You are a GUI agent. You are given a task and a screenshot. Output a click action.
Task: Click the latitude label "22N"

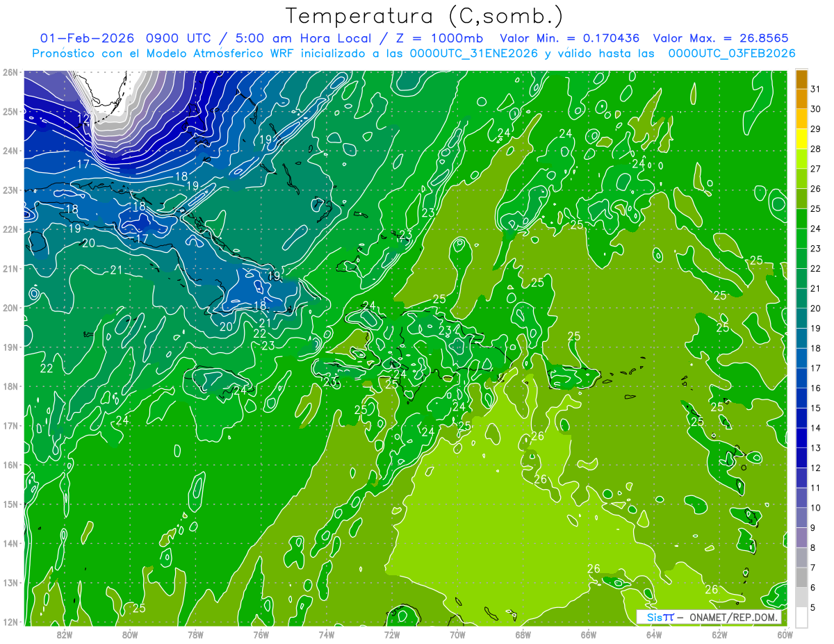tap(10, 229)
